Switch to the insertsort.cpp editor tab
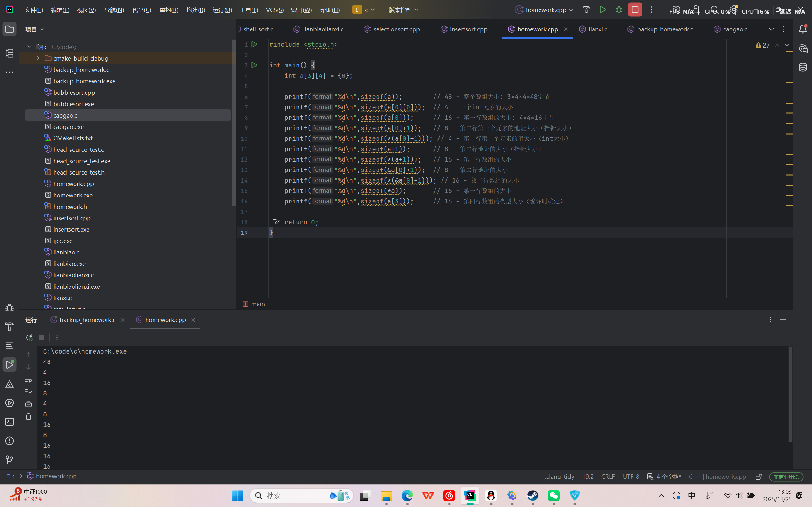This screenshot has width=812, height=507. click(x=468, y=29)
